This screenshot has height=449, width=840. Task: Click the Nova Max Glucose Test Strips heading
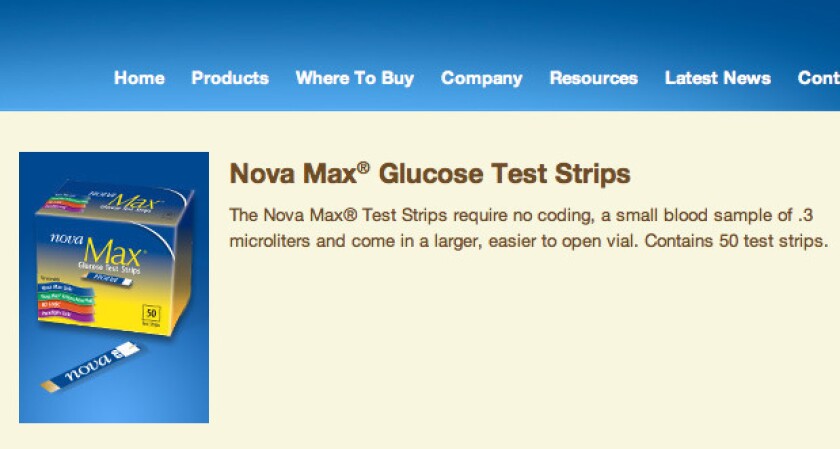430,174
